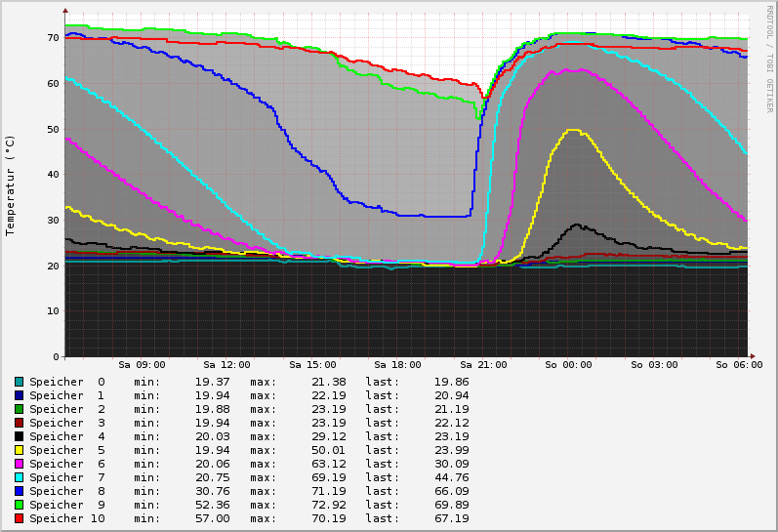Click the 70 label on the temperature axis
Screen dimensions: 778x532
pos(55,37)
